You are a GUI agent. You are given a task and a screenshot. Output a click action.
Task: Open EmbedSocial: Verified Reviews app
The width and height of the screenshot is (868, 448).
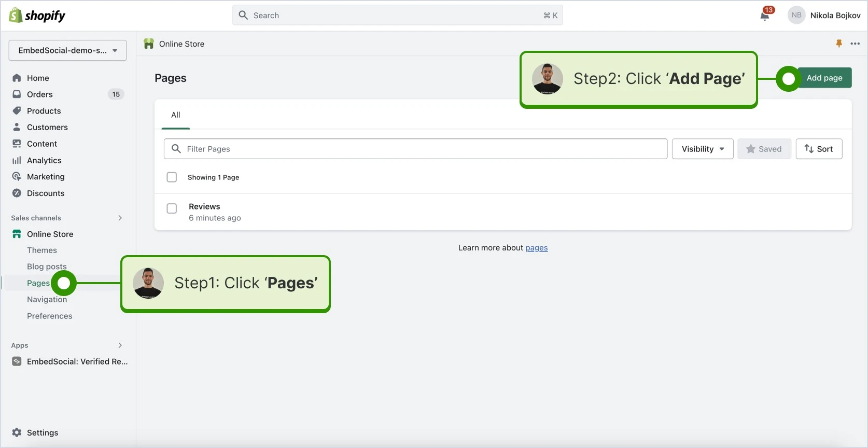tap(77, 361)
